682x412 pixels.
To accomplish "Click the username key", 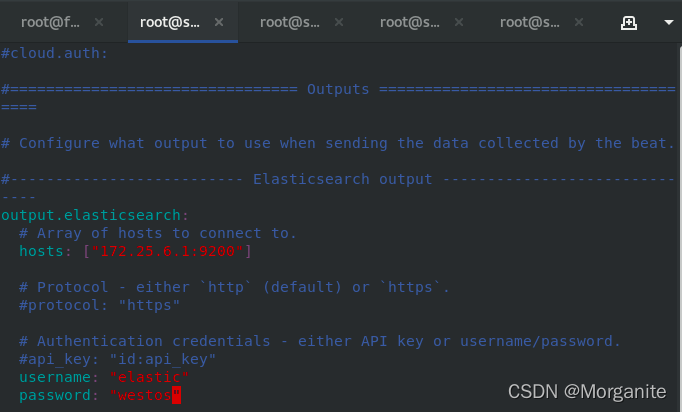I will [55, 377].
